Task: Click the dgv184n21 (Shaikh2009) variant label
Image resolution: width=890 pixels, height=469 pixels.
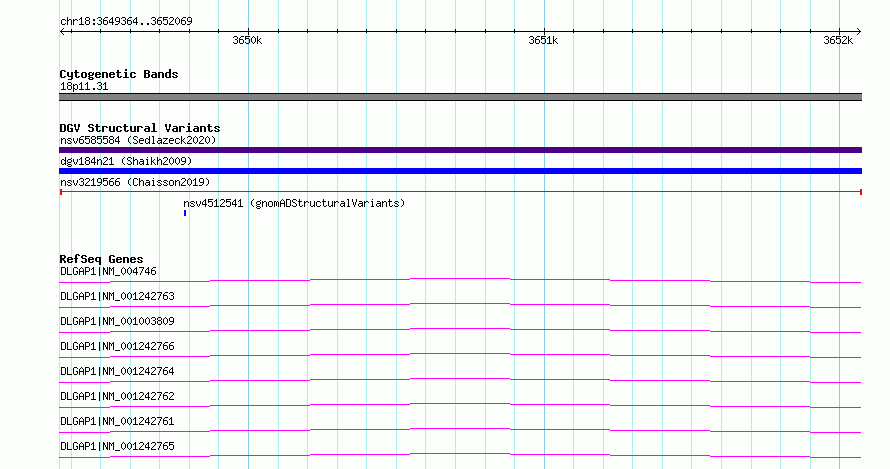Action: coord(126,161)
